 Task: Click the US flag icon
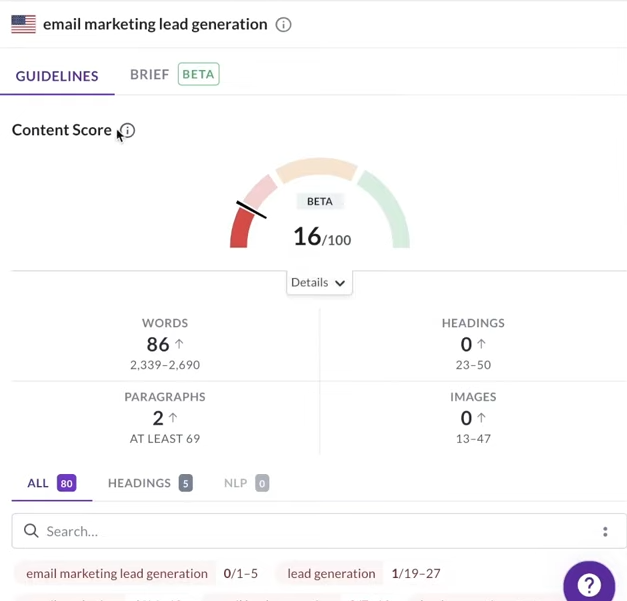coord(24,24)
